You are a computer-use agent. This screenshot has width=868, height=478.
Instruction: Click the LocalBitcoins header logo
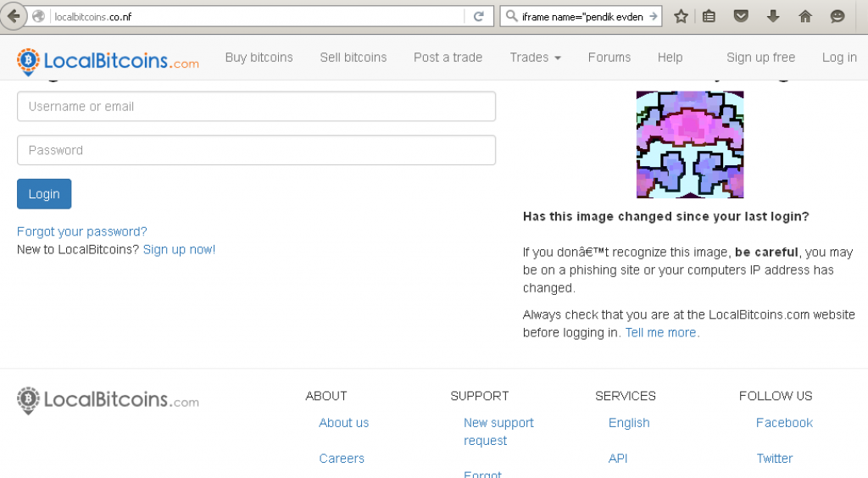(108, 61)
